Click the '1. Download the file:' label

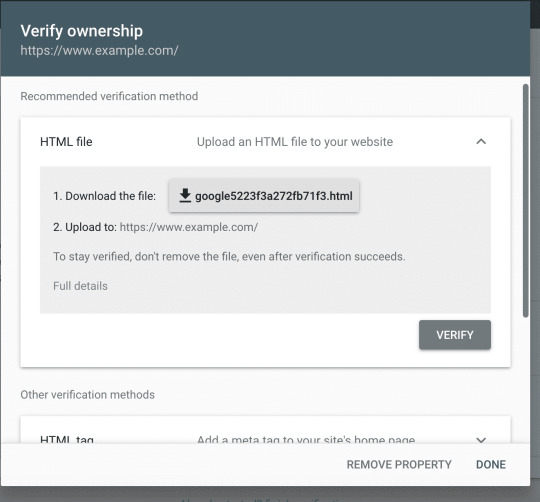[104, 196]
